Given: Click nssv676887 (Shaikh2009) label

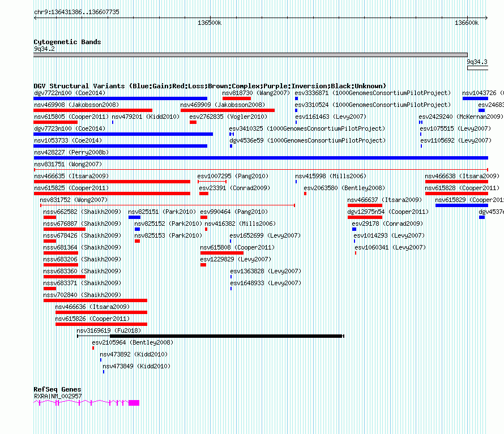Looking at the screenshot, I should tap(82, 224).
